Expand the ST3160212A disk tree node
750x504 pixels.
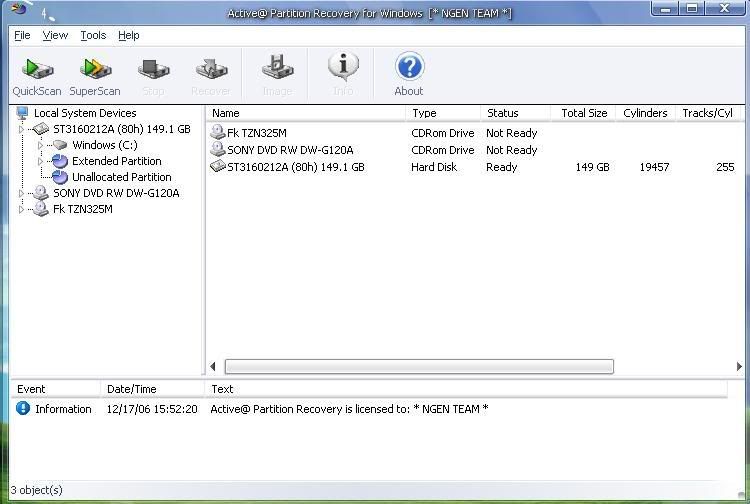[21, 129]
